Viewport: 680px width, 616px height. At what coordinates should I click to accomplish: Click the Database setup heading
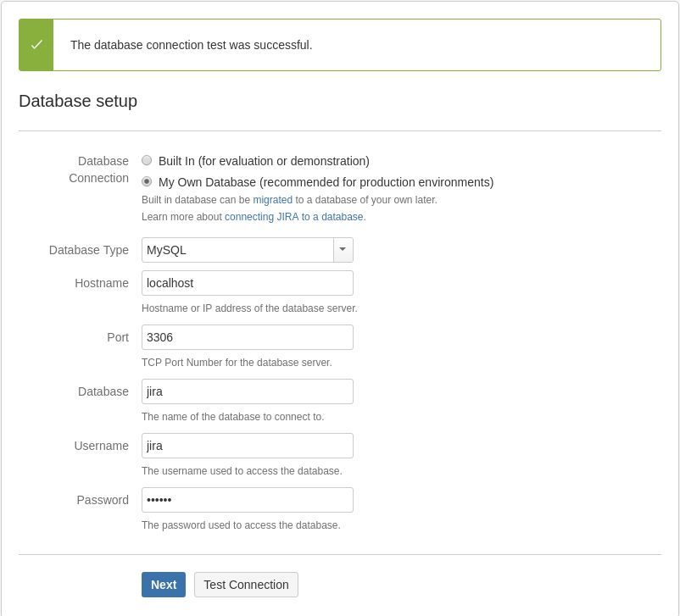(78, 101)
